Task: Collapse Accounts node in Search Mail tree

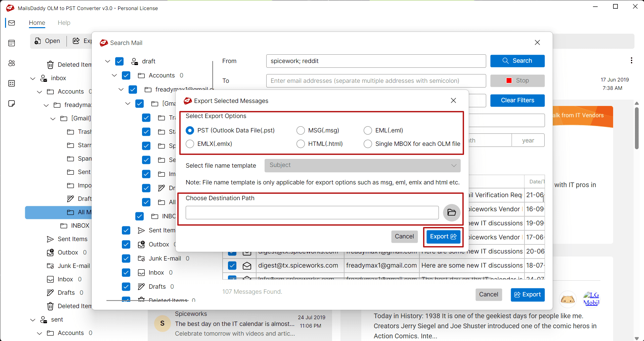Action: point(114,75)
